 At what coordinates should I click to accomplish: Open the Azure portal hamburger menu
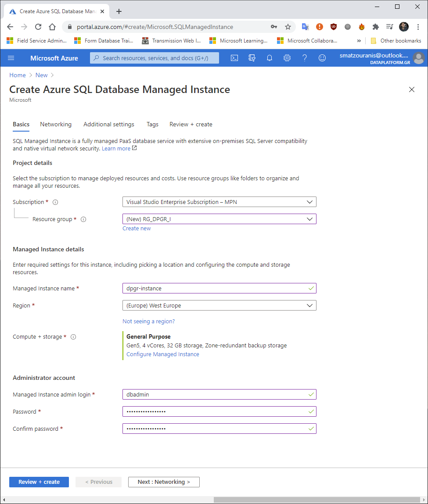(11, 57)
